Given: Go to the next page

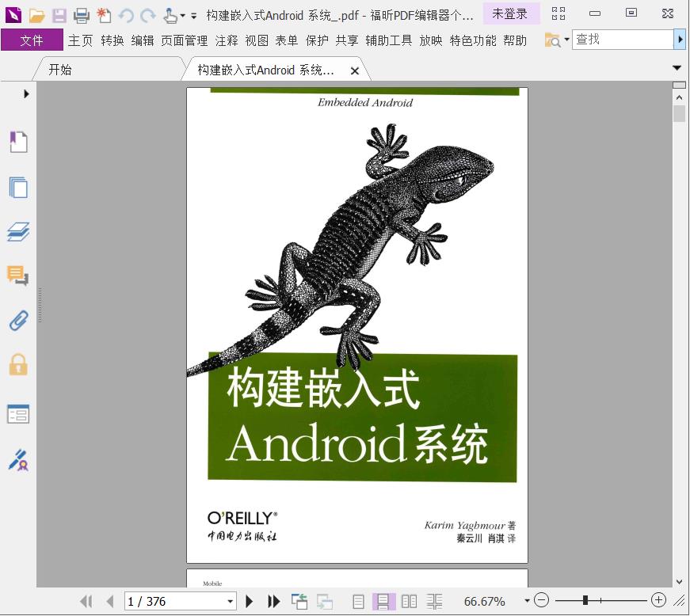Looking at the screenshot, I should point(249,601).
